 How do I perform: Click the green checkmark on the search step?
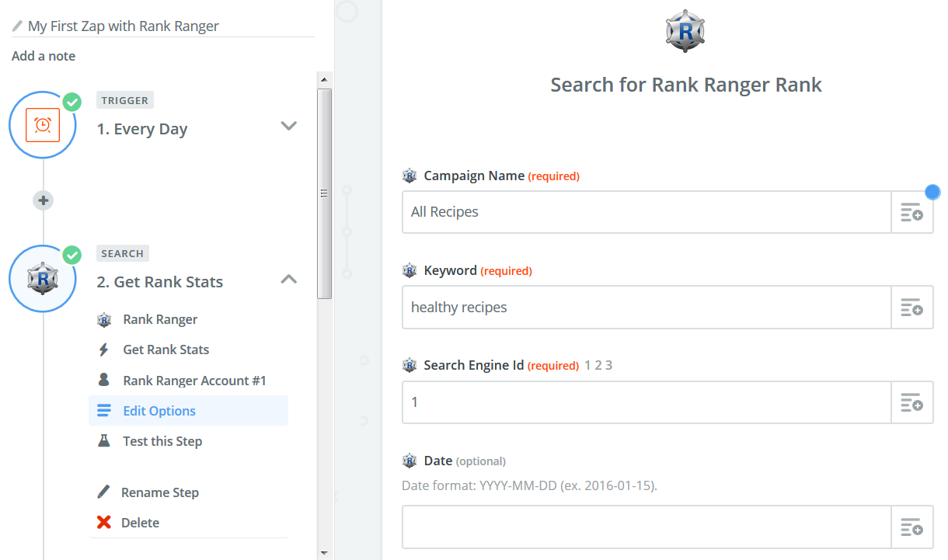click(x=71, y=255)
